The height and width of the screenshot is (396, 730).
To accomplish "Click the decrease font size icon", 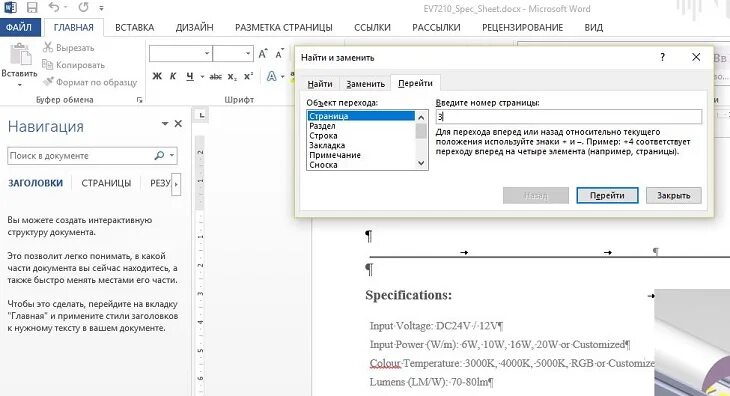I will [279, 54].
